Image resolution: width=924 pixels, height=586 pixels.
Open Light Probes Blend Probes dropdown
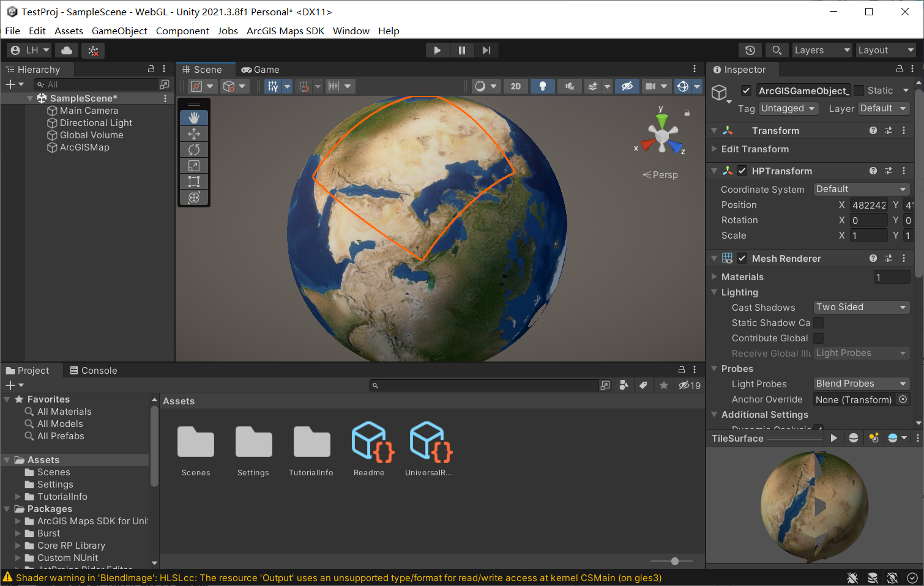pos(862,384)
